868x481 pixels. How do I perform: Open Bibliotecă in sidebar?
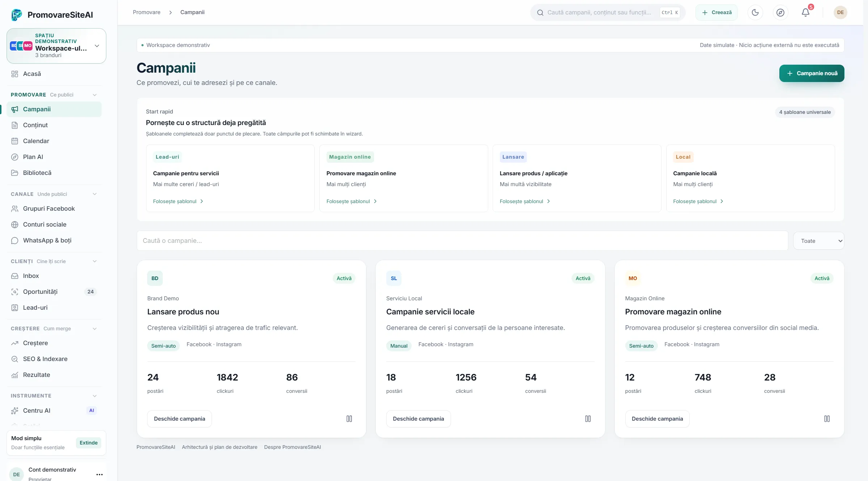pyautogui.click(x=54, y=173)
